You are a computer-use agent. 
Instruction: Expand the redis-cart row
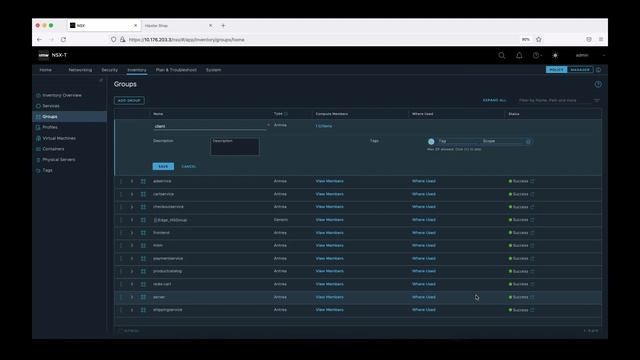click(x=132, y=284)
